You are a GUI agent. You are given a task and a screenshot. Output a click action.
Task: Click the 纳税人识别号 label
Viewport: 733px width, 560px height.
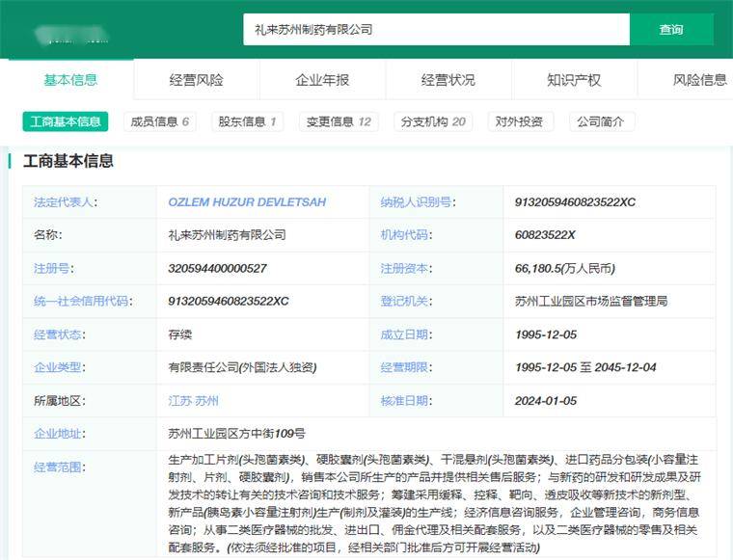[x=418, y=202]
